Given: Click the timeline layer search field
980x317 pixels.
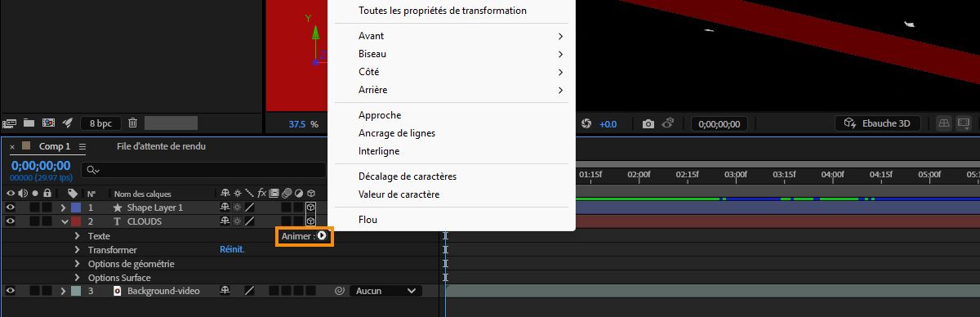Looking at the screenshot, I should (x=204, y=170).
